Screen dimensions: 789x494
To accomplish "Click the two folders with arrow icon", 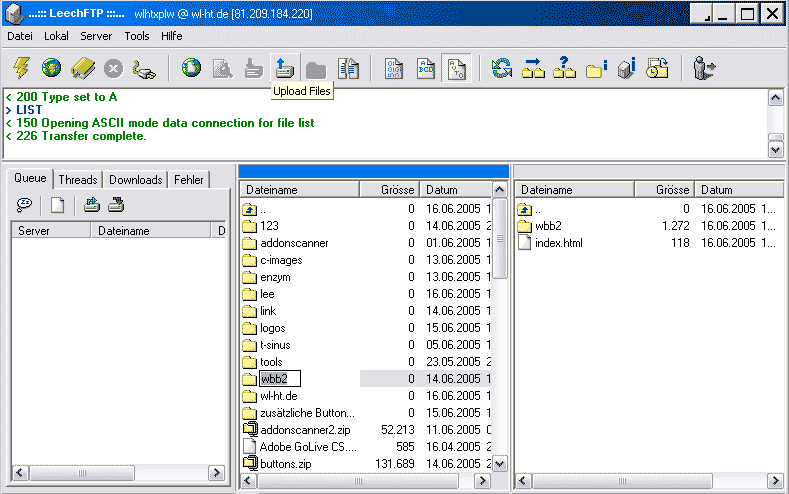I will [x=533, y=68].
